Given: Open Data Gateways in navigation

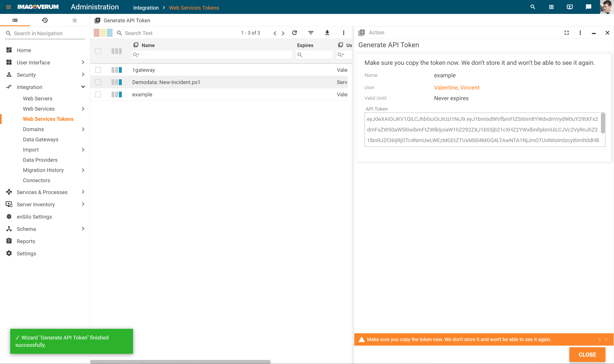Looking at the screenshot, I should [x=41, y=139].
